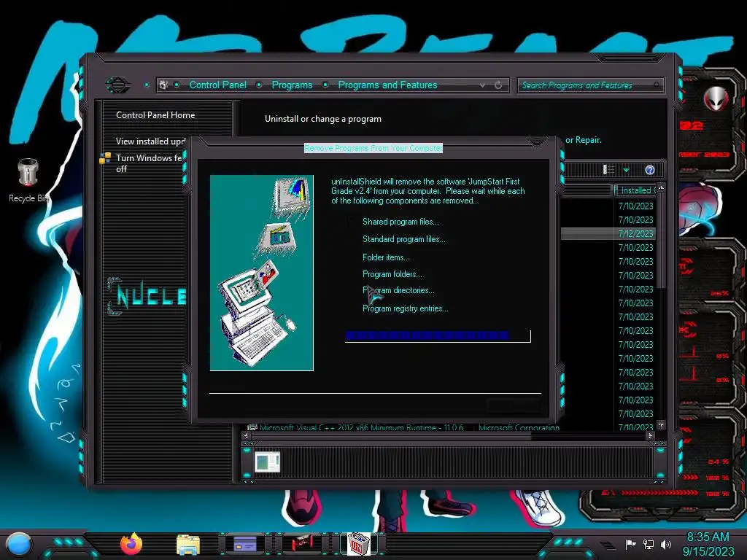The height and width of the screenshot is (560, 747).
Task: Click the hexagon back navigation button
Action: click(x=117, y=85)
